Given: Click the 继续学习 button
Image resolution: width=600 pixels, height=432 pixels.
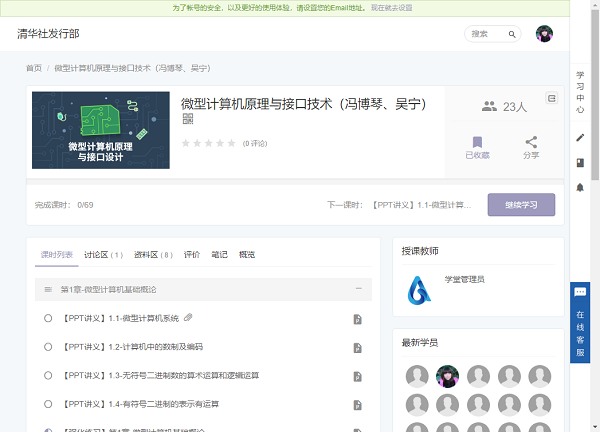Looking at the screenshot, I should pyautogui.click(x=521, y=205).
